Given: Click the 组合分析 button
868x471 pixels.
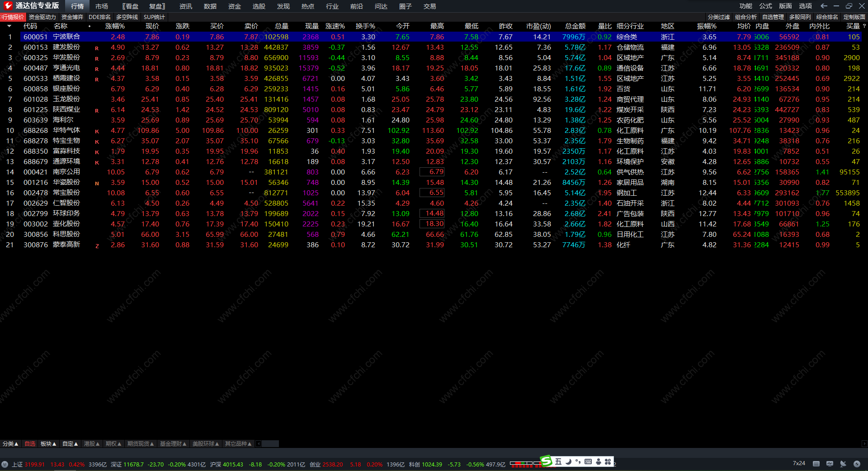Looking at the screenshot, I should [746, 17].
